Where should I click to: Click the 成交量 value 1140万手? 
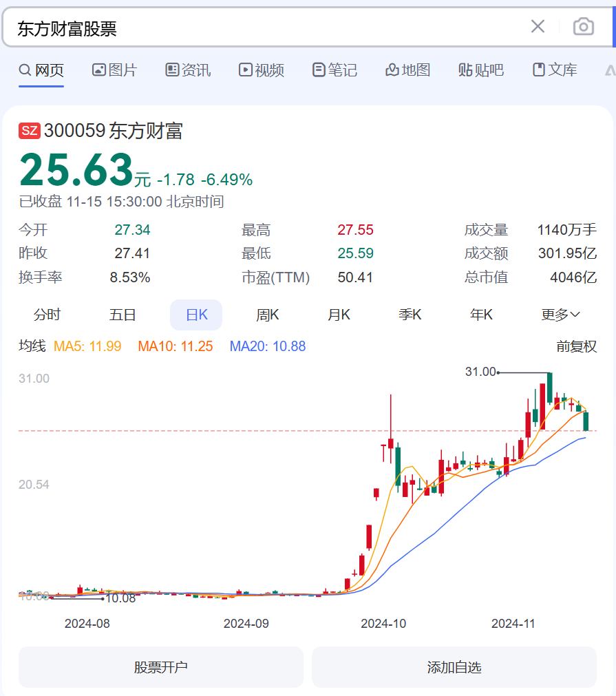(x=567, y=230)
